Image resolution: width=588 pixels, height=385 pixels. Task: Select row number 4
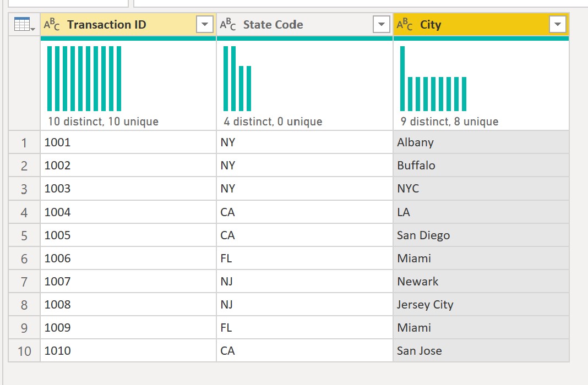click(x=24, y=212)
